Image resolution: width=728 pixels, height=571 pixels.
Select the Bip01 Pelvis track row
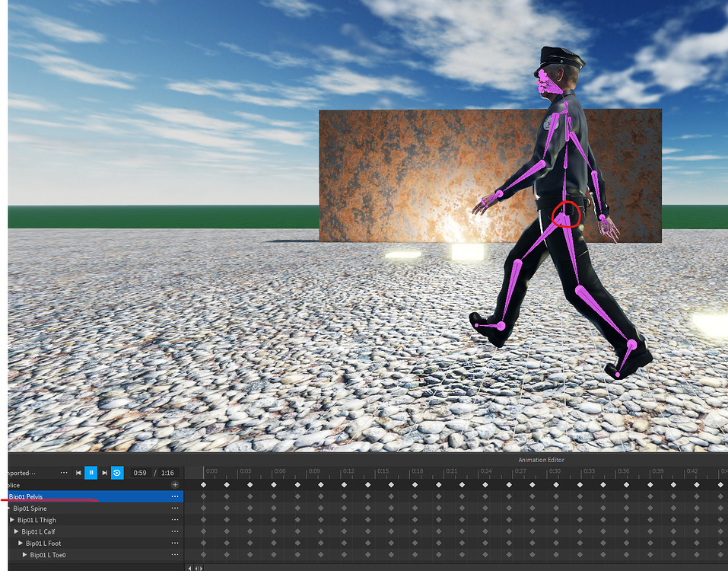click(96, 496)
